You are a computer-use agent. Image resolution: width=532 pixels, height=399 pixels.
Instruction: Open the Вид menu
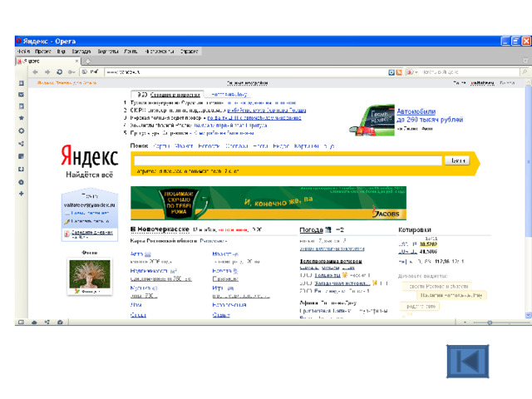pos(61,52)
